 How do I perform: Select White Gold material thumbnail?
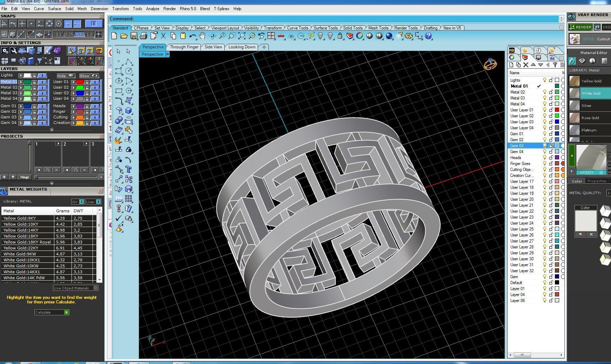click(x=575, y=93)
